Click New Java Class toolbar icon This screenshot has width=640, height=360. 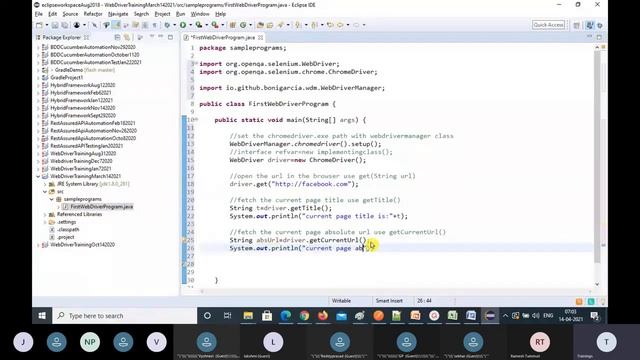(x=243, y=25)
